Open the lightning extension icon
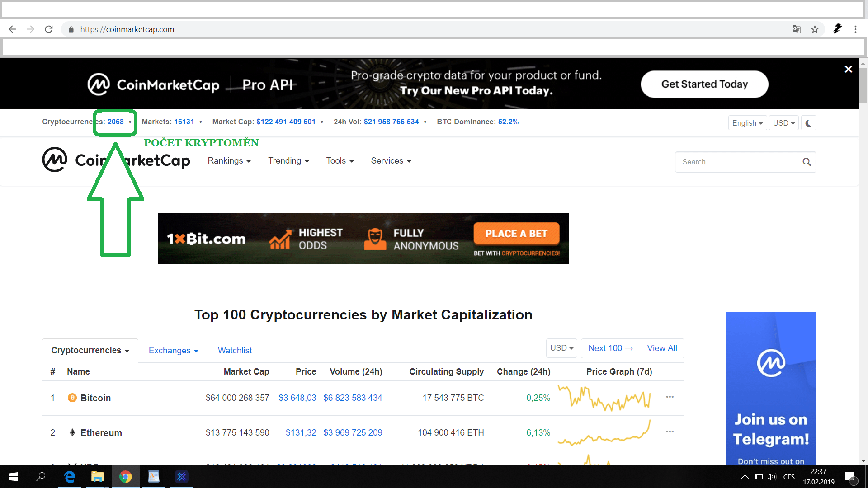This screenshot has width=868, height=488. tap(837, 29)
